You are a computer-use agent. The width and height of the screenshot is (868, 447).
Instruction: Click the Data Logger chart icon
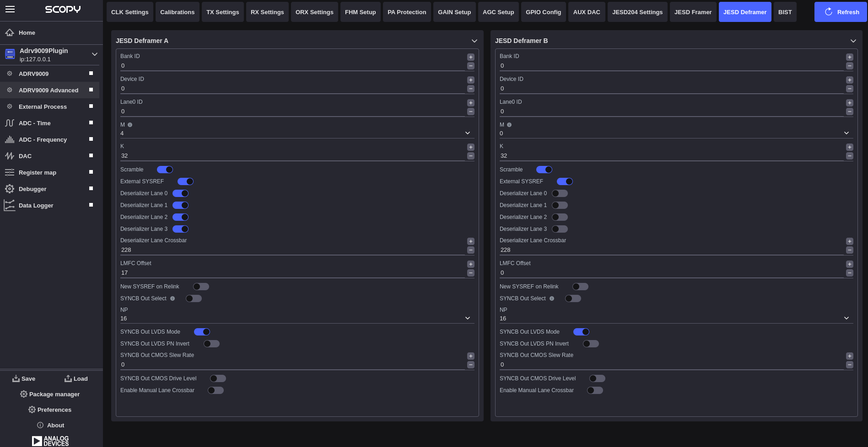coord(10,205)
